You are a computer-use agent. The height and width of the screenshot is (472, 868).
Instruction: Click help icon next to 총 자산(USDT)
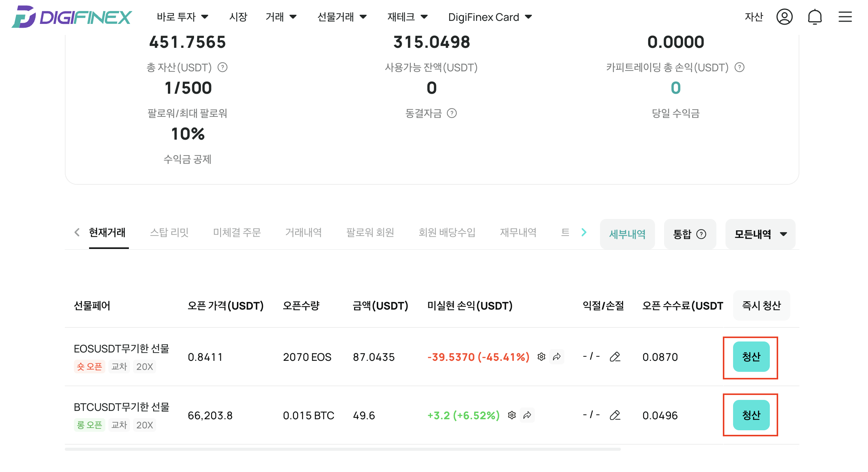222,68
